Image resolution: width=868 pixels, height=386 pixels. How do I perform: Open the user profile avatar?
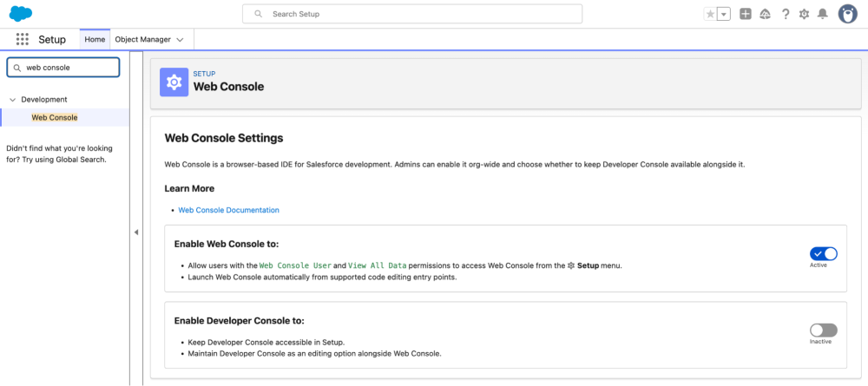click(847, 15)
